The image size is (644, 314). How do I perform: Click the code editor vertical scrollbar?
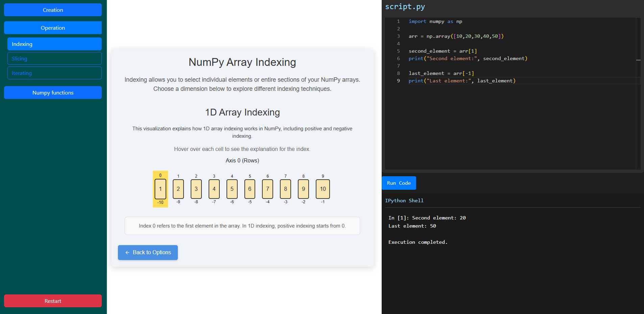pyautogui.click(x=638, y=60)
